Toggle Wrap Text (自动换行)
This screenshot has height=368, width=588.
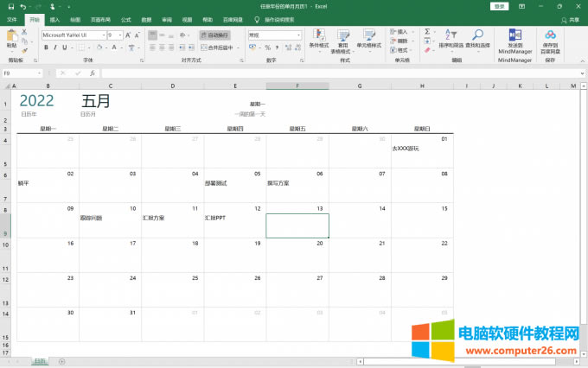click(216, 35)
